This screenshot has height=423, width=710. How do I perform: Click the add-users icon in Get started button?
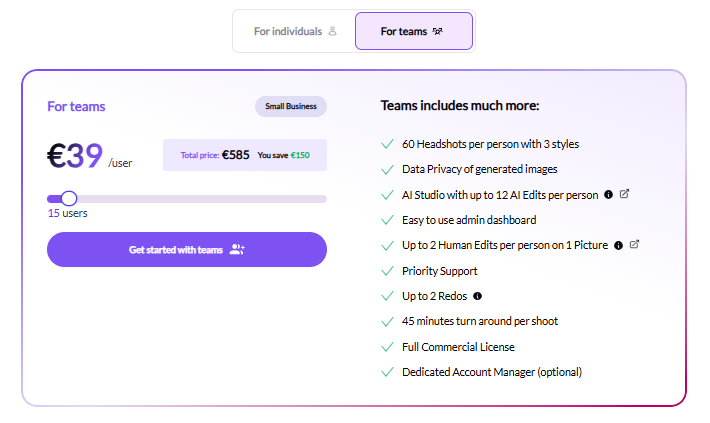(237, 250)
